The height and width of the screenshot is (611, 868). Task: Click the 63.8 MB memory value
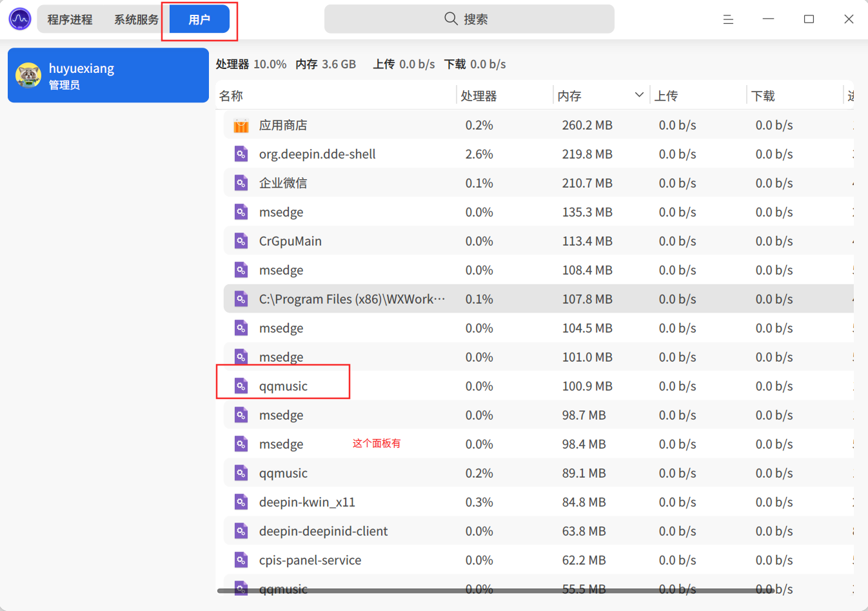[x=584, y=531]
